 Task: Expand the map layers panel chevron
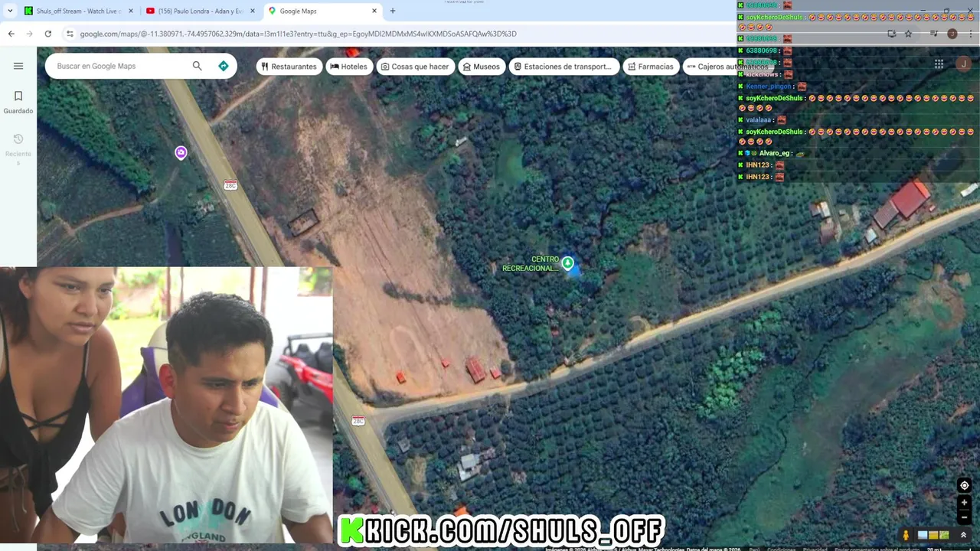[x=963, y=535]
